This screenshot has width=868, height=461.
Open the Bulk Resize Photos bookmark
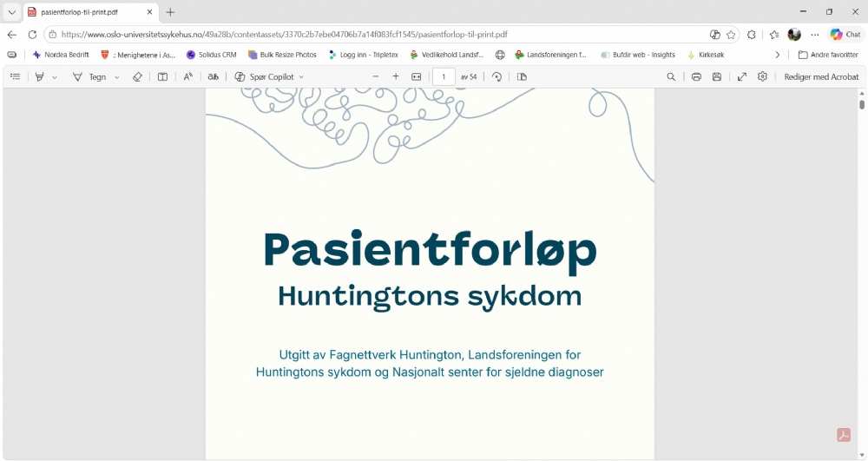282,55
